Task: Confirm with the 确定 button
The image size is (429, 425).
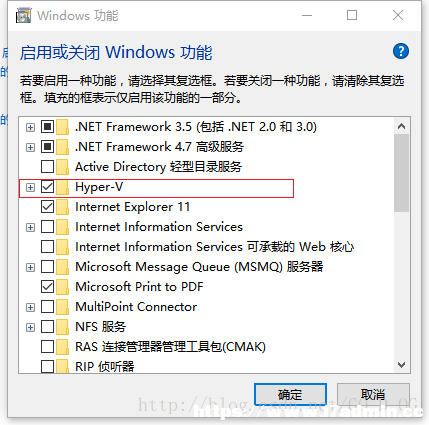Action: 290,395
